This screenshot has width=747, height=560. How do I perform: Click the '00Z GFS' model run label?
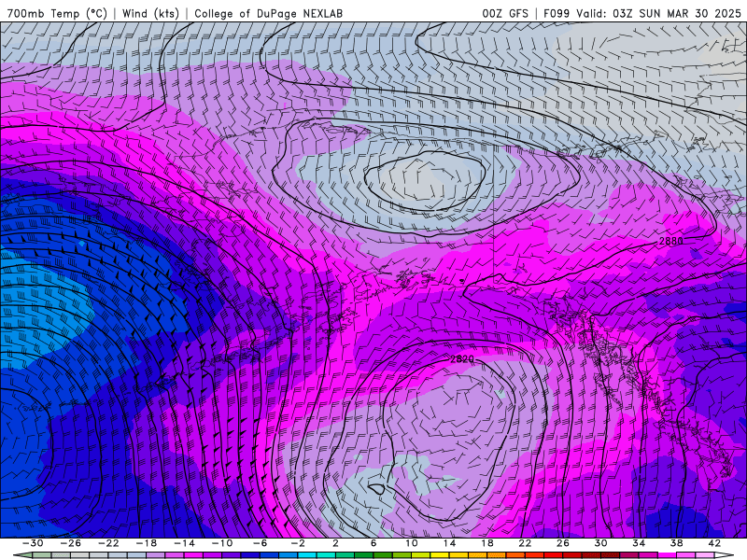tap(505, 13)
